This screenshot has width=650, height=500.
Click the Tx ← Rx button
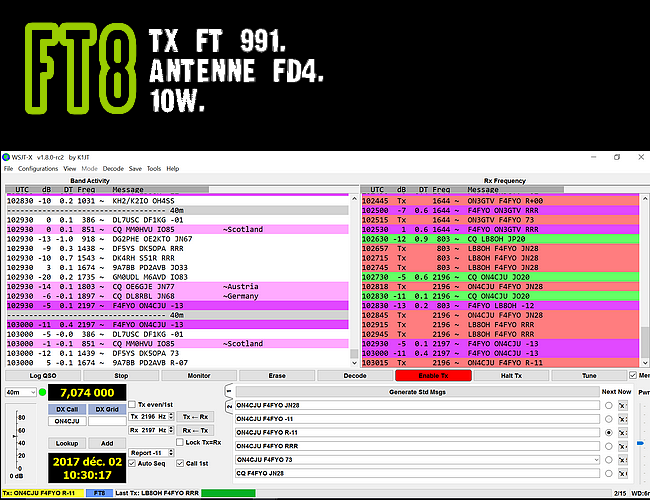pyautogui.click(x=195, y=417)
